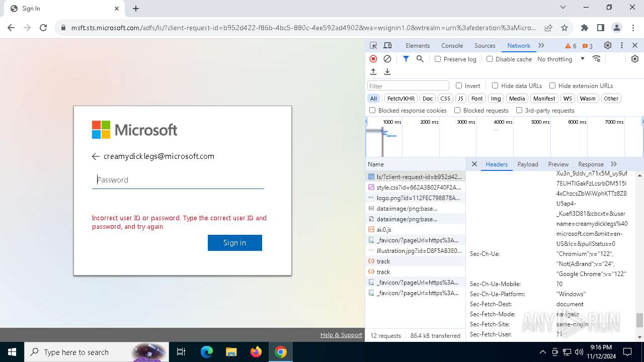The image size is (644, 362).
Task: Close the request details pane
Action: click(x=474, y=164)
